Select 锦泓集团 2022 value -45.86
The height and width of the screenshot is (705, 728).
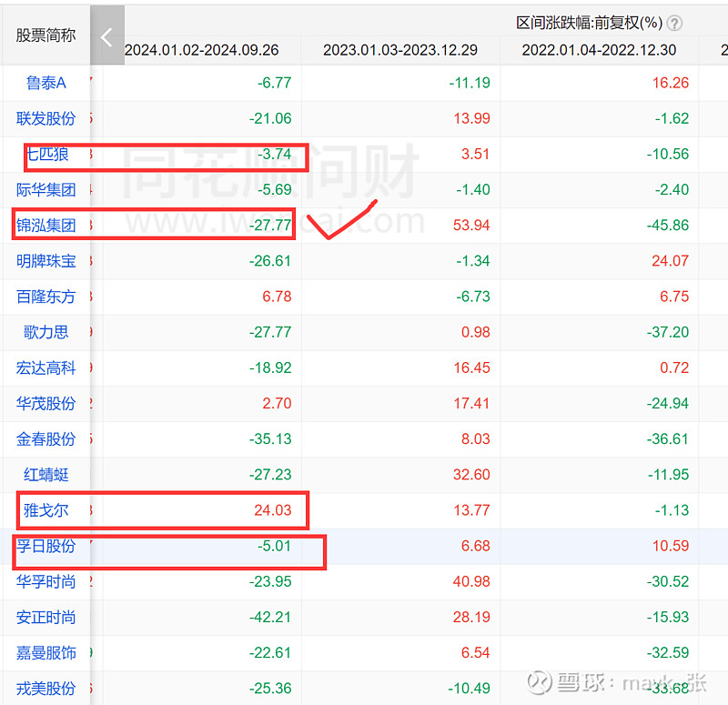click(x=668, y=226)
